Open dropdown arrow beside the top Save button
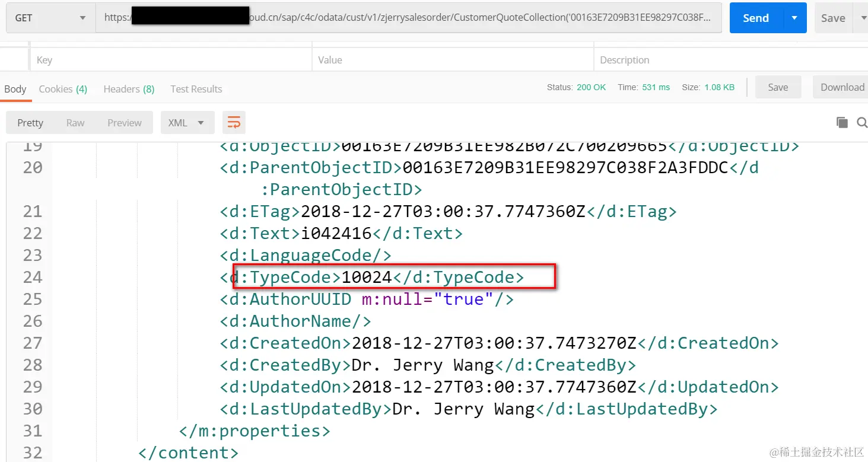This screenshot has width=868, height=462. point(861,18)
